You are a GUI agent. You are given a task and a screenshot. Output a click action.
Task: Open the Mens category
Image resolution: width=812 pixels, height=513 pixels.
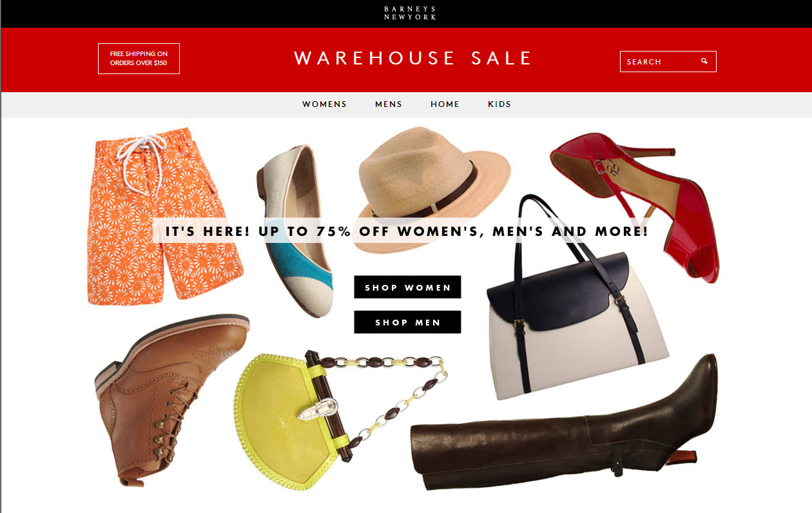pyautogui.click(x=389, y=104)
